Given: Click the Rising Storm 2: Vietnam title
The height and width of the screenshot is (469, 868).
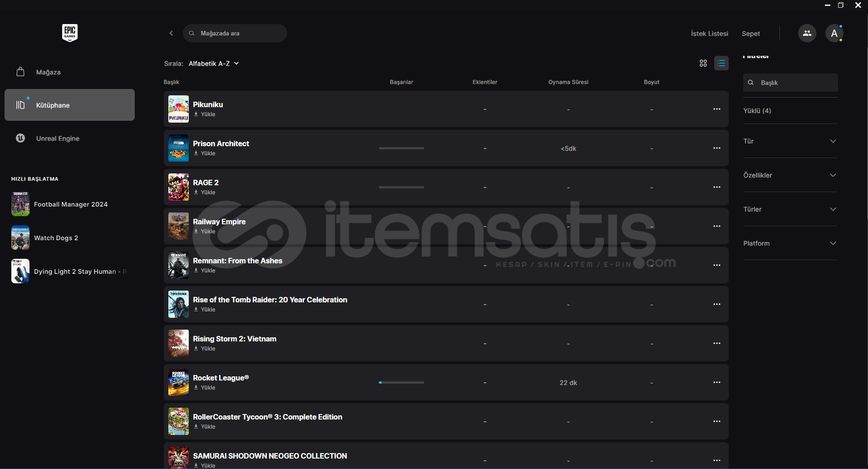Looking at the screenshot, I should pyautogui.click(x=235, y=339).
